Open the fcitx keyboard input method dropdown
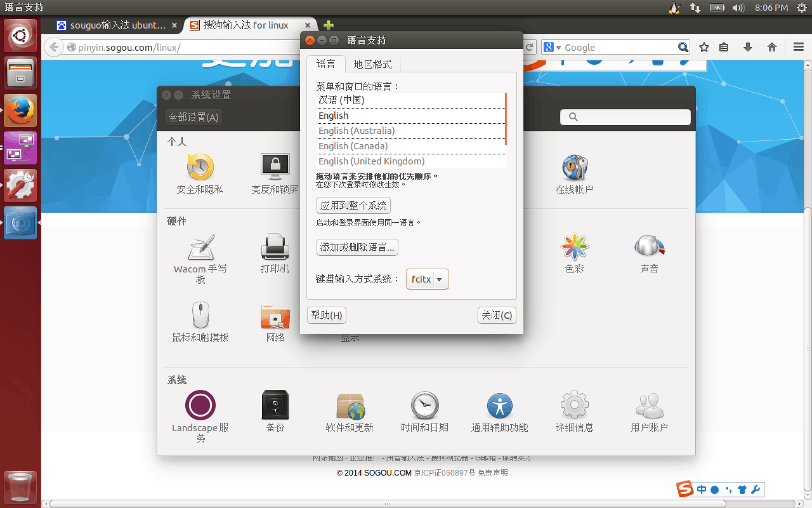This screenshot has height=508, width=812. [427, 279]
